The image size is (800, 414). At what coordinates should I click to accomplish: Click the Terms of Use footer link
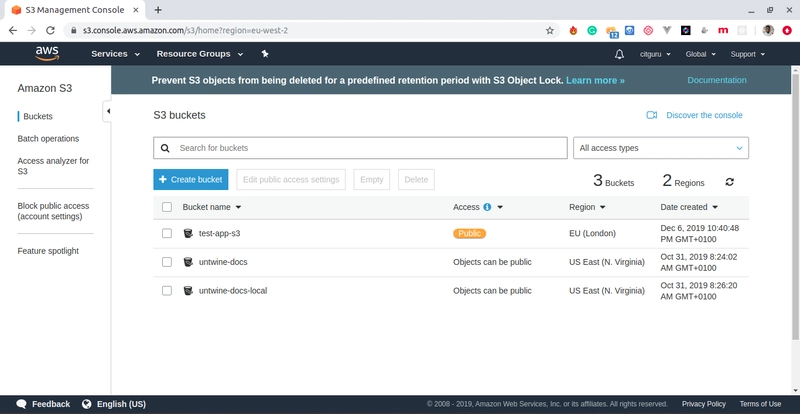760,404
